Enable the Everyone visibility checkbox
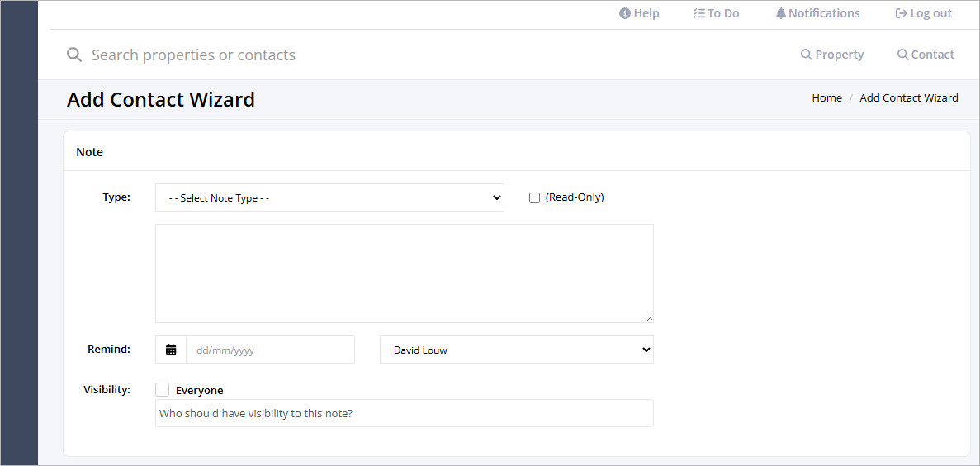Image resolution: width=980 pixels, height=466 pixels. click(163, 390)
